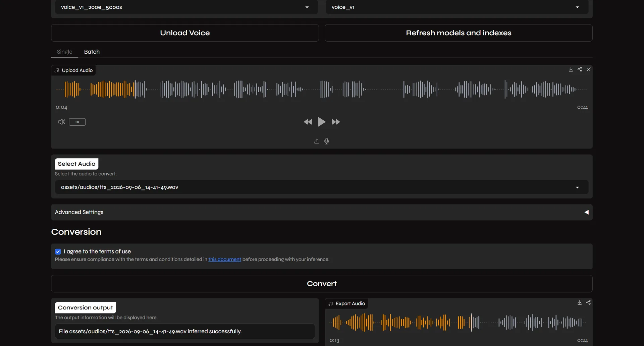Click the upload file icon below player
Viewport: 644px width, 346px height.
point(317,141)
